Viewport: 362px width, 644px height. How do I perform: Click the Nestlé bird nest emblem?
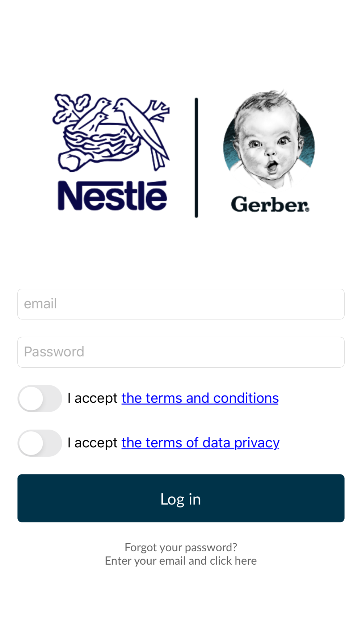point(111,133)
